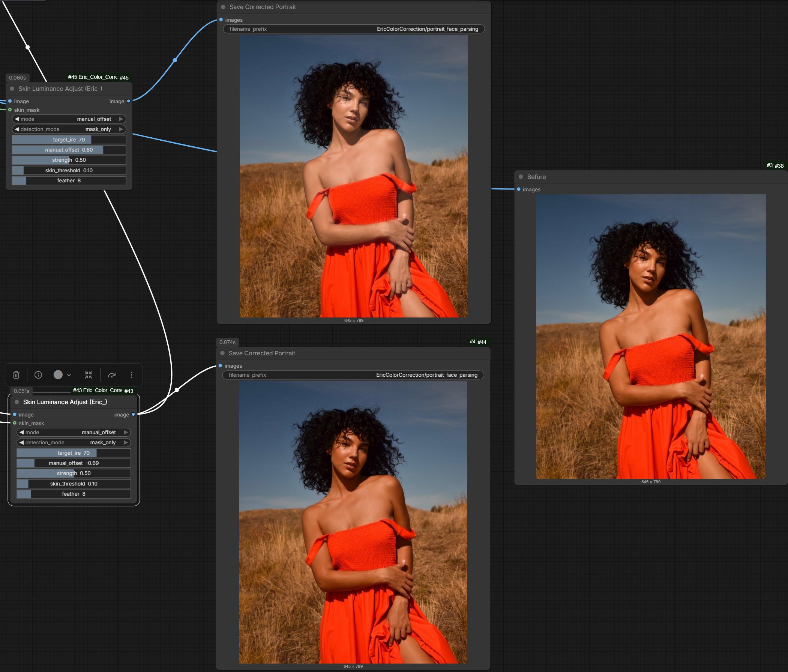The height and width of the screenshot is (672, 788).
Task: Click strength 0.50 slider on node #45
Action: (69, 160)
